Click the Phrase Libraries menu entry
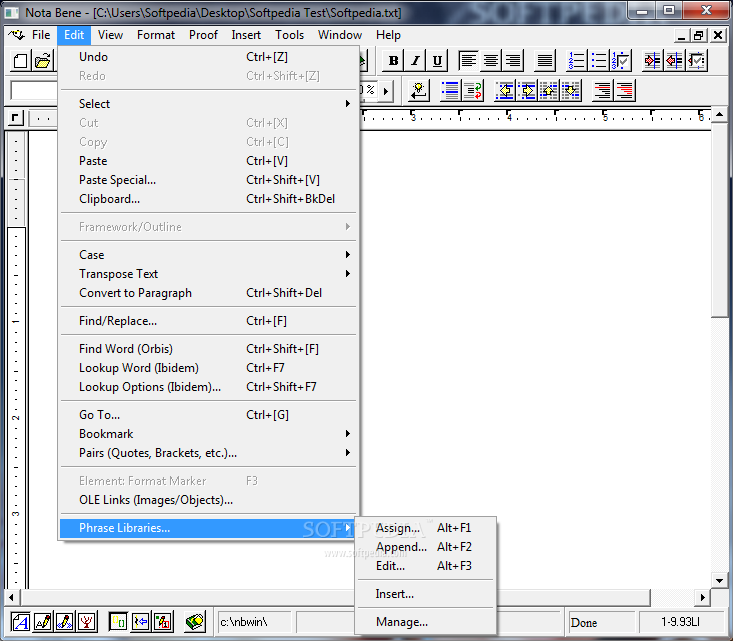 coord(208,528)
